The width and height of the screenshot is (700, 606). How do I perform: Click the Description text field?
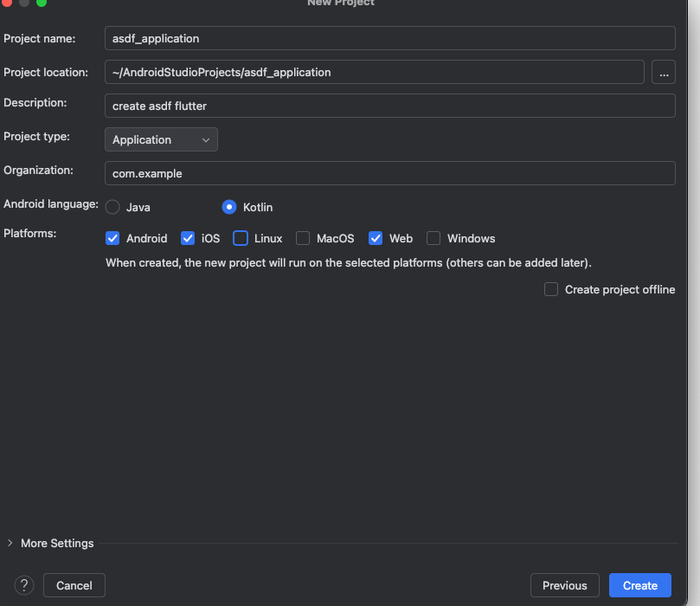tap(389, 106)
